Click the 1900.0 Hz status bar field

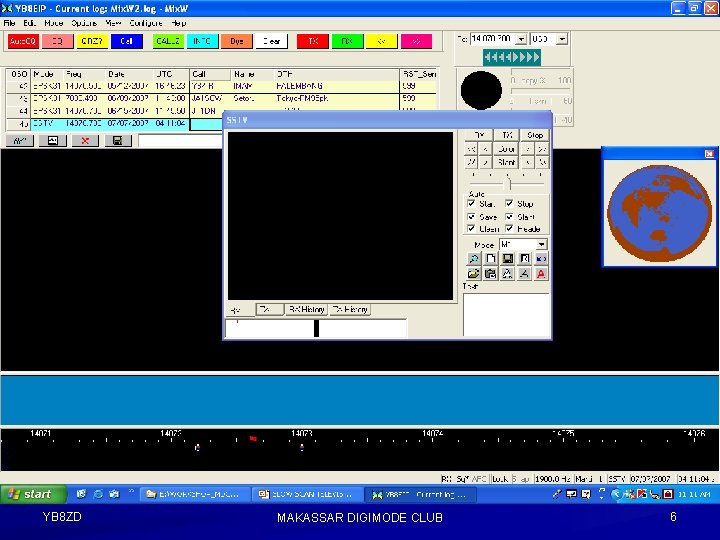551,479
